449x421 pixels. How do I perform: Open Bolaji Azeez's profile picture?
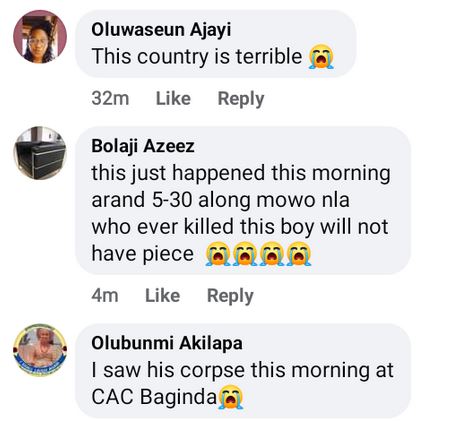click(x=40, y=153)
